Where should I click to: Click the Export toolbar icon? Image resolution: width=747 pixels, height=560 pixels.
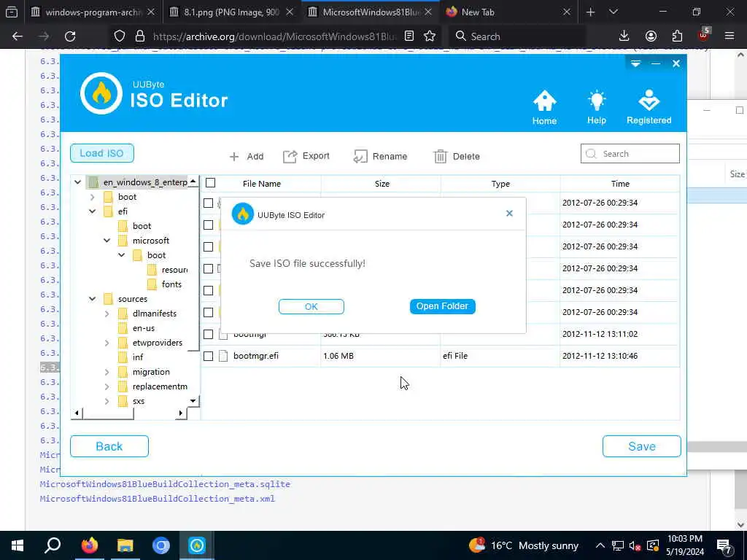tap(290, 156)
